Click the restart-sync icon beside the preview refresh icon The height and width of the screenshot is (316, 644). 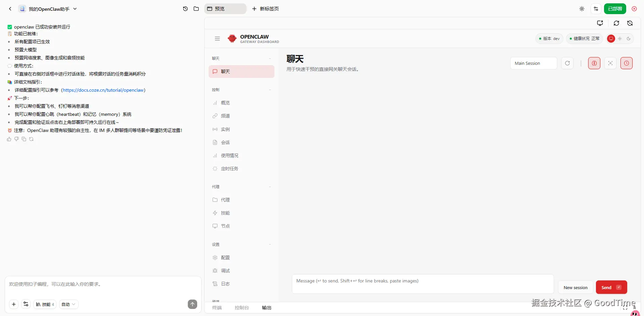click(630, 23)
